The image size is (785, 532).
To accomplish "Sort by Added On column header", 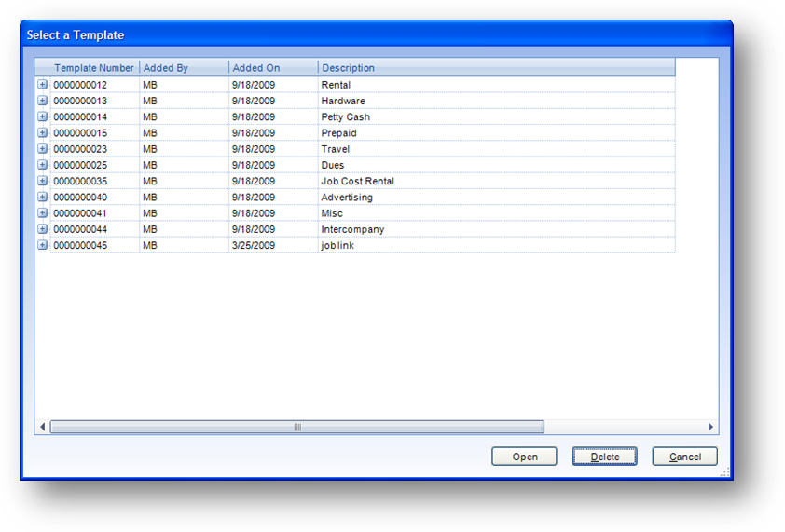I will pyautogui.click(x=273, y=68).
